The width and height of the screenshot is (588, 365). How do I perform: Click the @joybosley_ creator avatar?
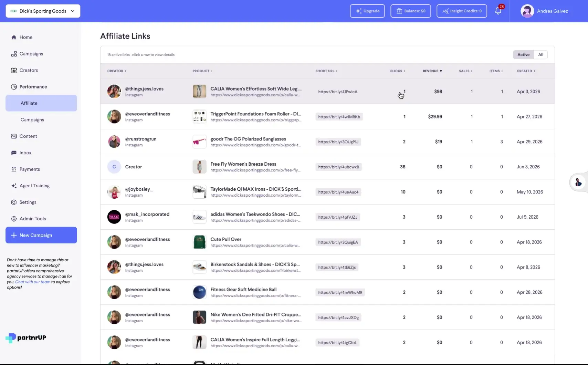coord(114,192)
